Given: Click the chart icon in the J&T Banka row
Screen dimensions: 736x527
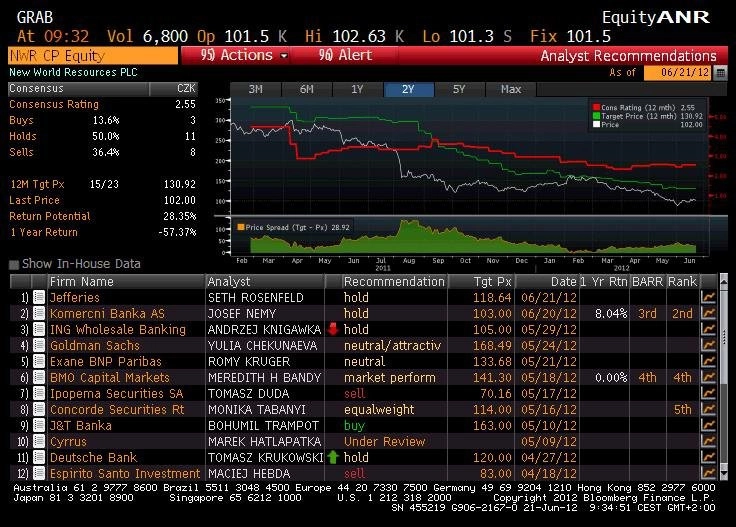Looking at the screenshot, I should click(x=708, y=425).
